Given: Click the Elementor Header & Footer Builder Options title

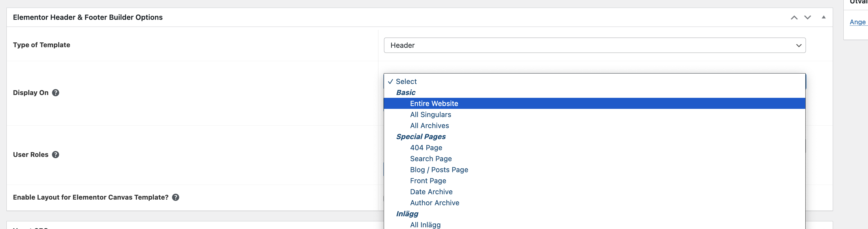Looking at the screenshot, I should pos(88,18).
